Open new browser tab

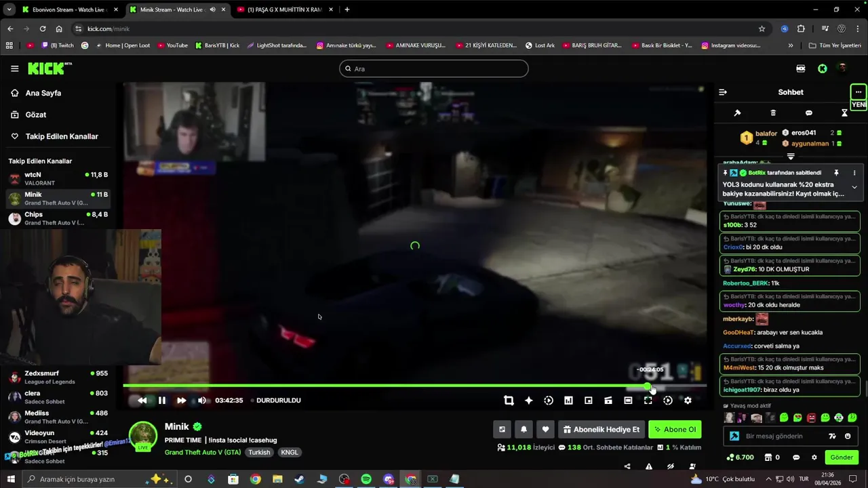(347, 9)
